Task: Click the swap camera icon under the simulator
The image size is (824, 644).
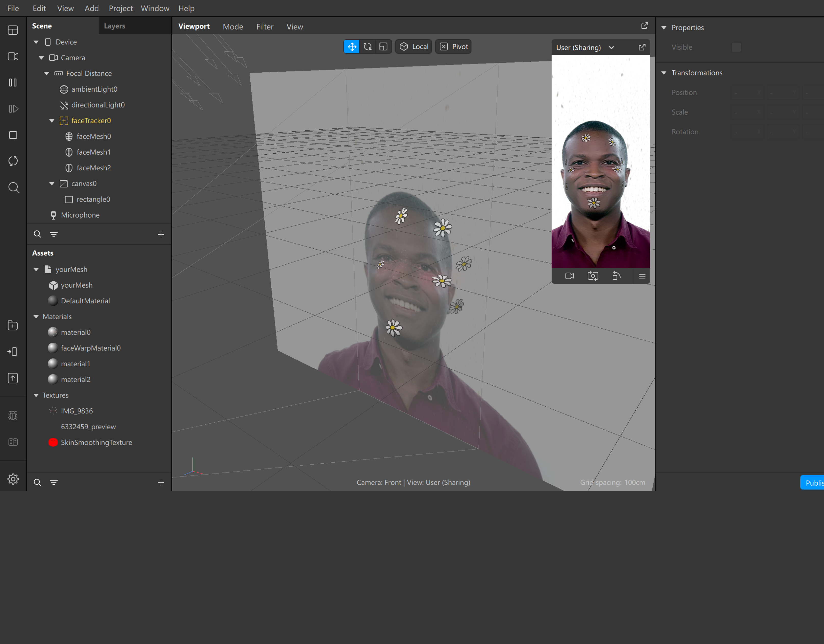Action: pyautogui.click(x=593, y=276)
